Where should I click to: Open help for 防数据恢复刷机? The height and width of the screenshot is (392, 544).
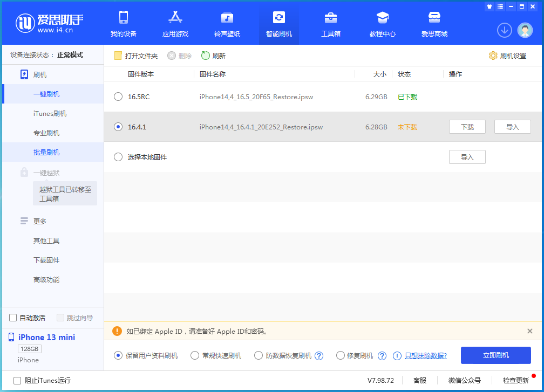(x=319, y=356)
